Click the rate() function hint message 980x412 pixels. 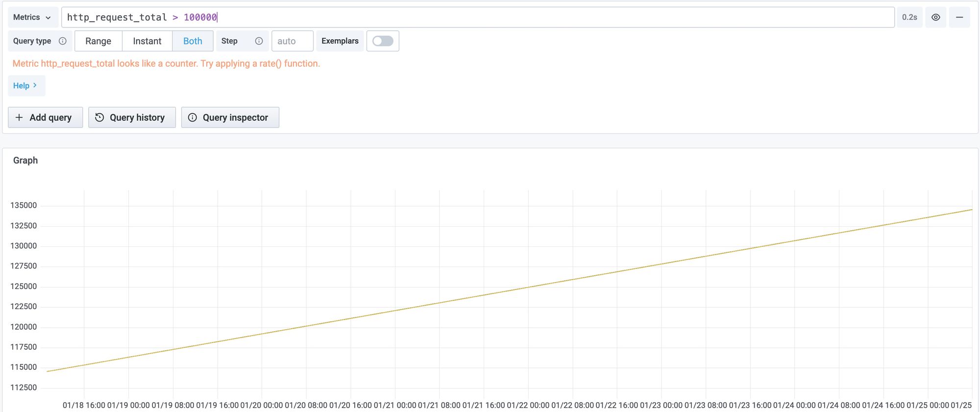click(x=166, y=64)
